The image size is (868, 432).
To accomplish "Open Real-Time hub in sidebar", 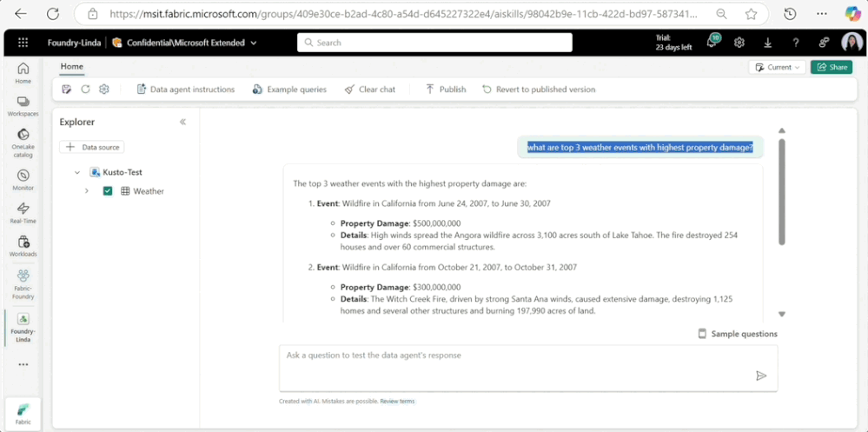I will click(x=23, y=213).
